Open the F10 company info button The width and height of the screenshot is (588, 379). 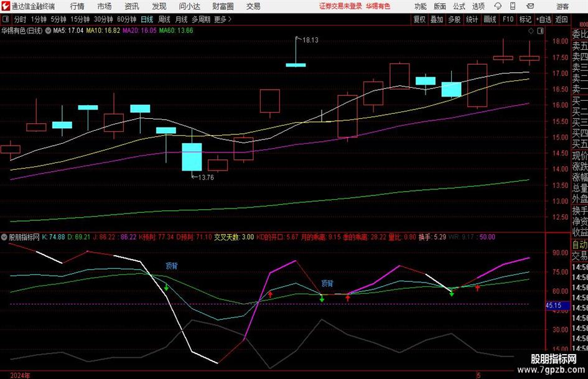(x=508, y=19)
